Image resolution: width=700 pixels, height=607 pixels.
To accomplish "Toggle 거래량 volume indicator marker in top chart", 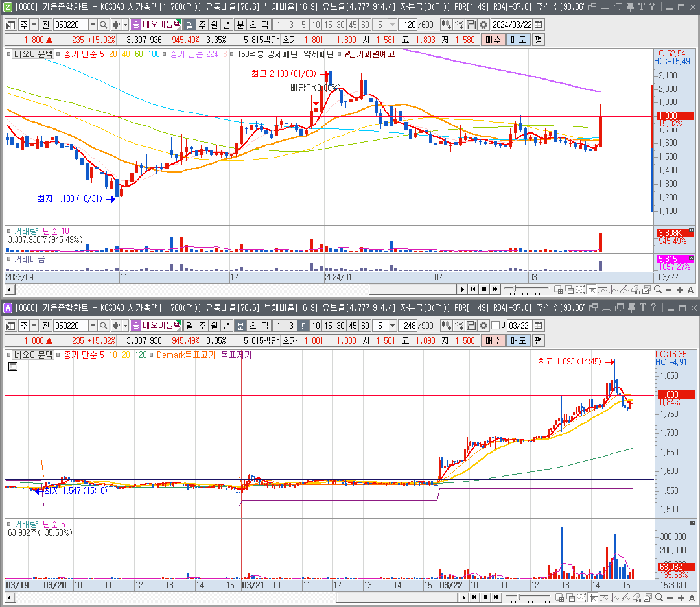I will coord(8,231).
